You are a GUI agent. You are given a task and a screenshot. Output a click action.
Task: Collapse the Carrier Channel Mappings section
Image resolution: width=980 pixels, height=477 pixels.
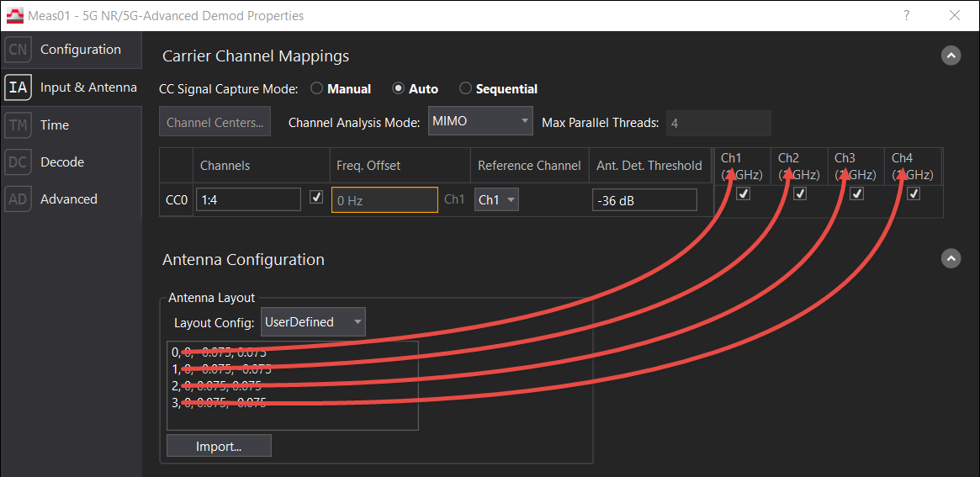951,56
